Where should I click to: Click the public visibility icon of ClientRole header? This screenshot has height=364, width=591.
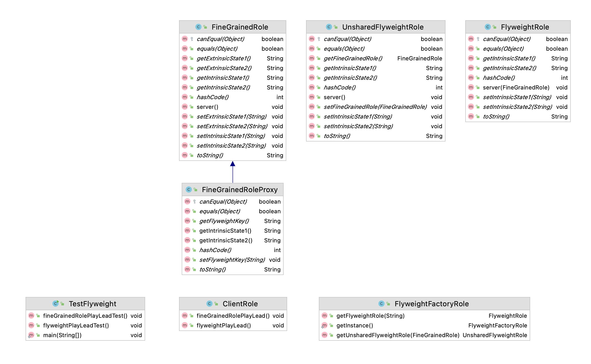(x=216, y=304)
